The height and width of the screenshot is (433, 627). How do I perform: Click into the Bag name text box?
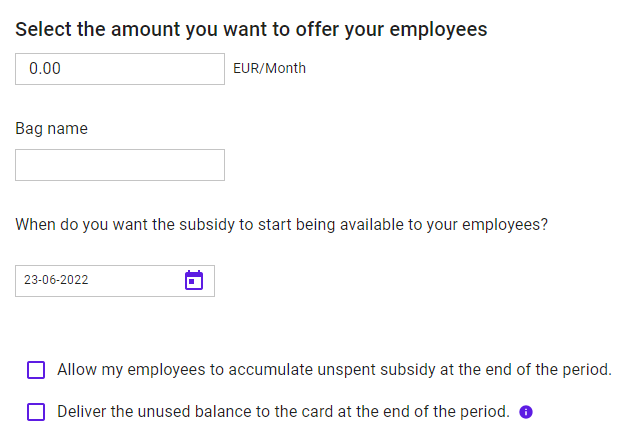point(120,165)
